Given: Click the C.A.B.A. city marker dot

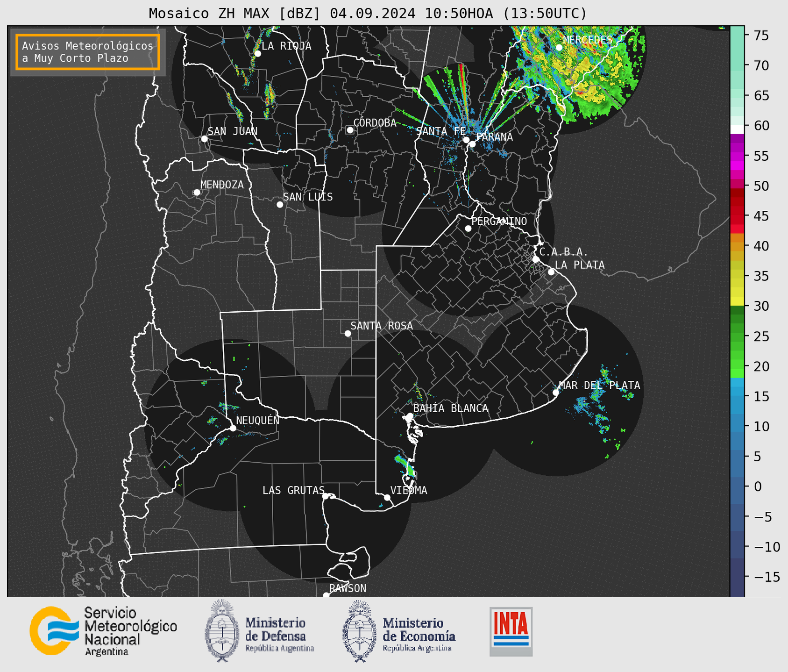Looking at the screenshot, I should [536, 259].
